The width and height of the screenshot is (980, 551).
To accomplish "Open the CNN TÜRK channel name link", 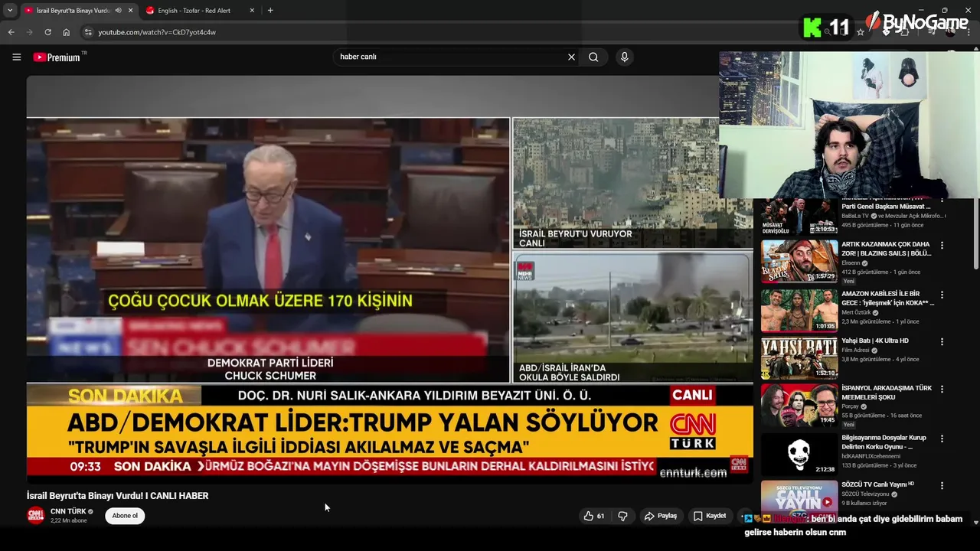I will pyautogui.click(x=68, y=511).
